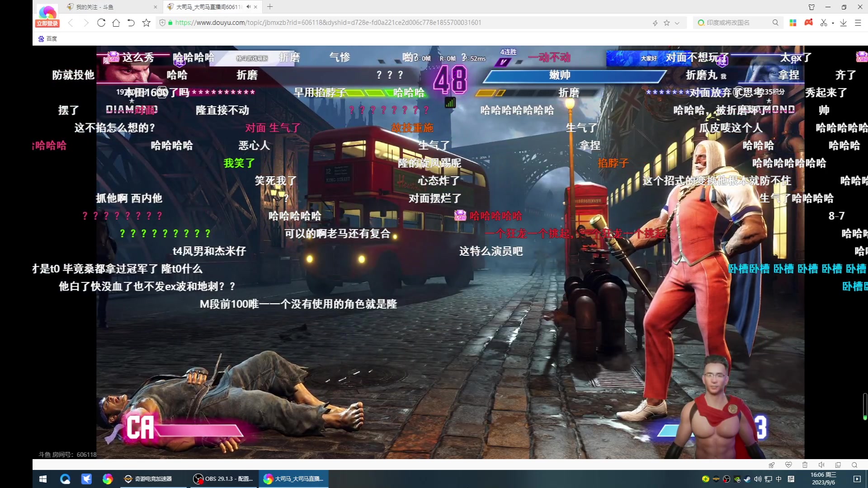Click the 立即登录 login button

[47, 23]
